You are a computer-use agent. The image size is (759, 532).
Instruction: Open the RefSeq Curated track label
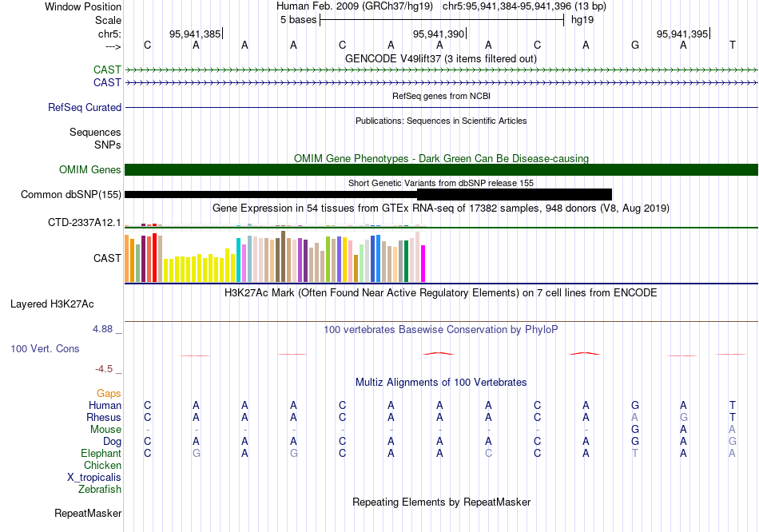click(84, 108)
